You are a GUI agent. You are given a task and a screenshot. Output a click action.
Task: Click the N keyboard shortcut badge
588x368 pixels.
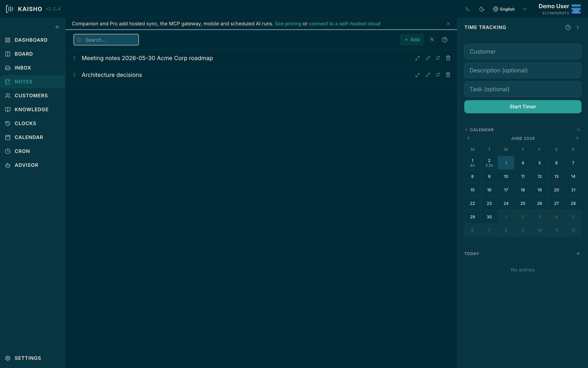[x=432, y=40]
